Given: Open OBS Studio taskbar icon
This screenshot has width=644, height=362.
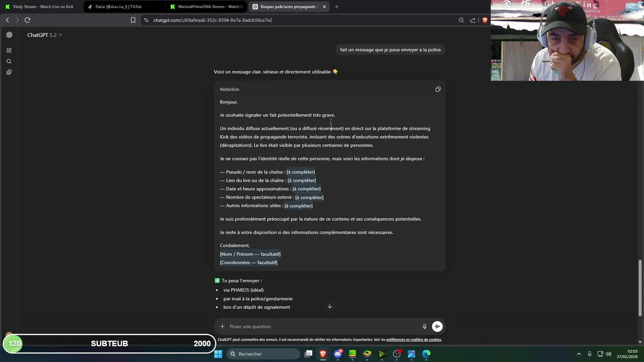Looking at the screenshot, I should pyautogui.click(x=397, y=354).
